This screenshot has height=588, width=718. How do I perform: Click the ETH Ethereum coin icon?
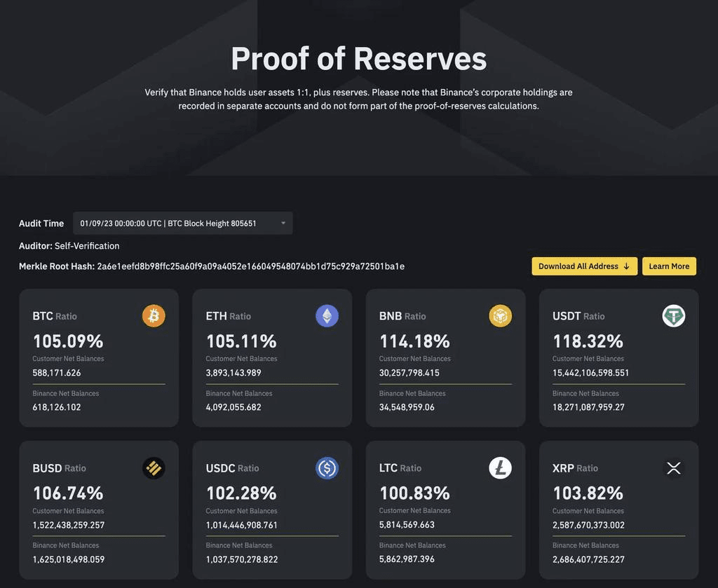point(327,315)
